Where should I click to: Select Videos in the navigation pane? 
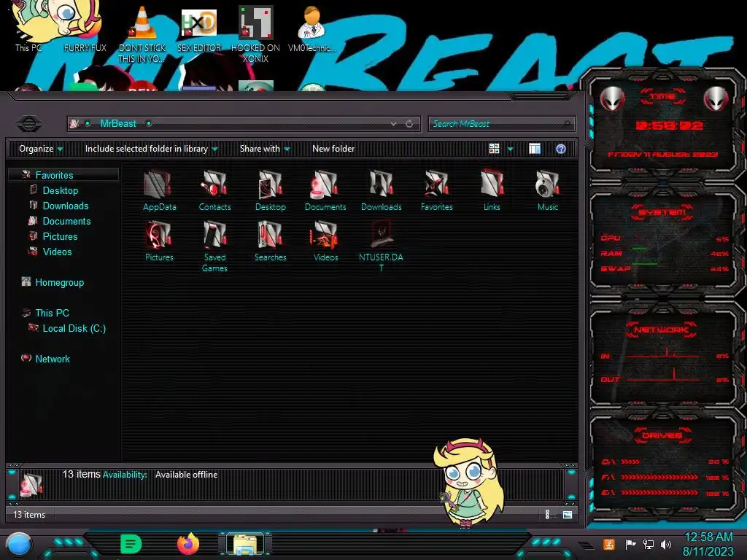pyautogui.click(x=57, y=252)
